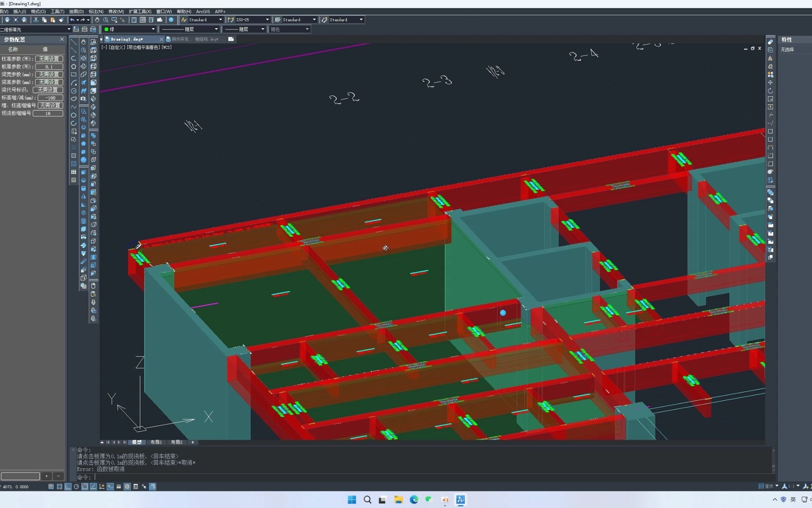Toggle Polar tracking in status bar

76,487
